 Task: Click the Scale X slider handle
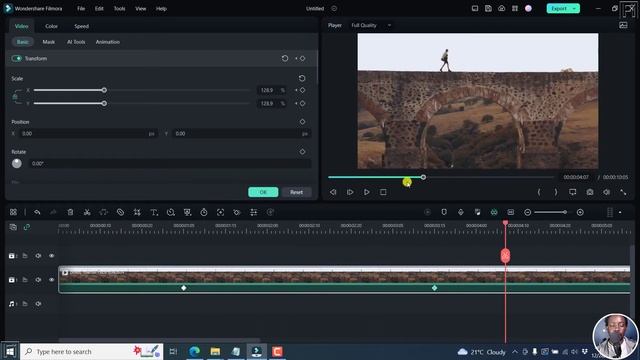tap(104, 90)
